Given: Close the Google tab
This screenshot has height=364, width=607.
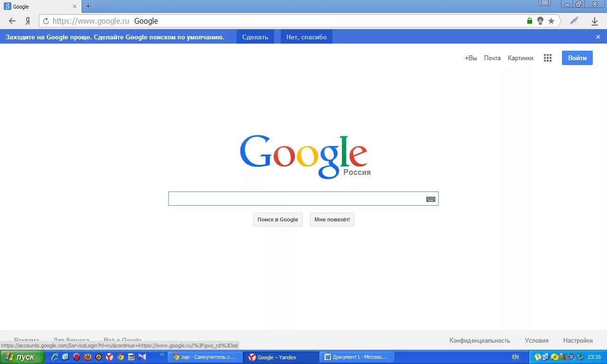Looking at the screenshot, I should point(74,7).
